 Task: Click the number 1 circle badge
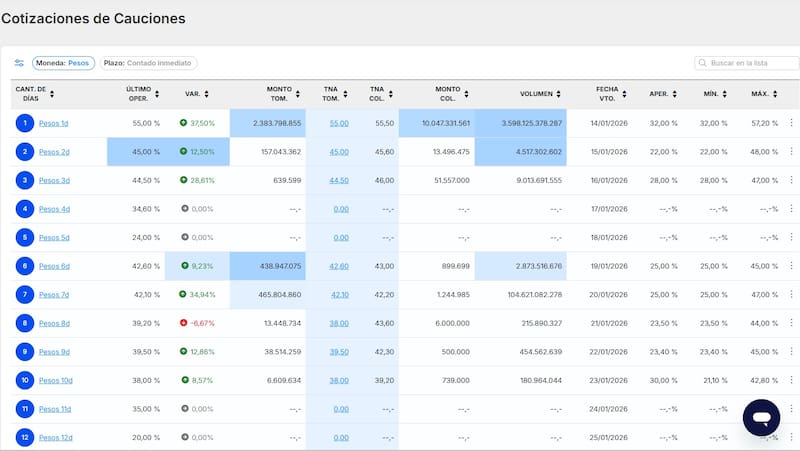coord(24,123)
